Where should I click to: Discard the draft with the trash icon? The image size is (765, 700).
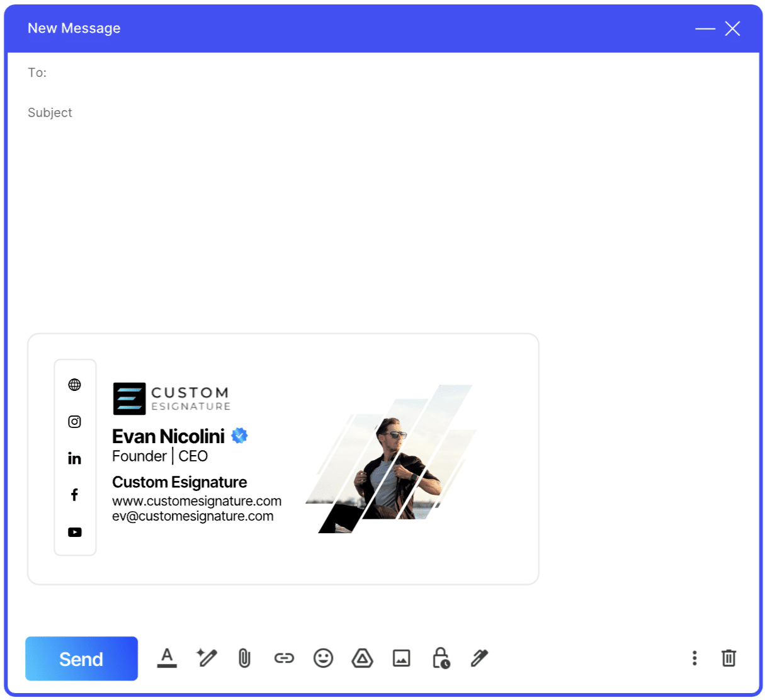[728, 658]
